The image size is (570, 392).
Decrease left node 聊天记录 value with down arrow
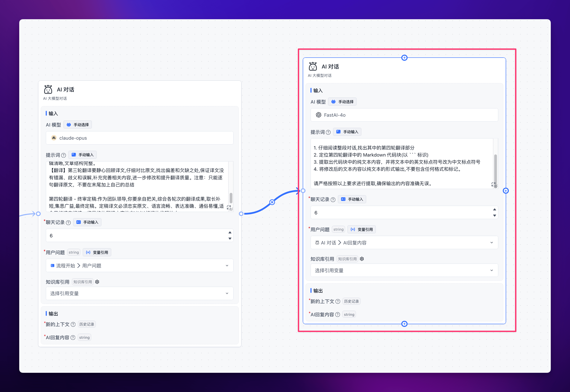(230, 239)
